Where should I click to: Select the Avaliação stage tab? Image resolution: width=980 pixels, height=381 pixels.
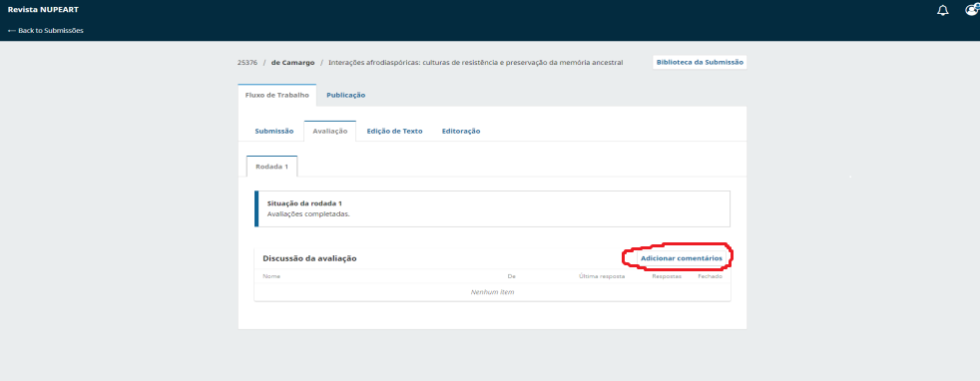click(x=330, y=132)
